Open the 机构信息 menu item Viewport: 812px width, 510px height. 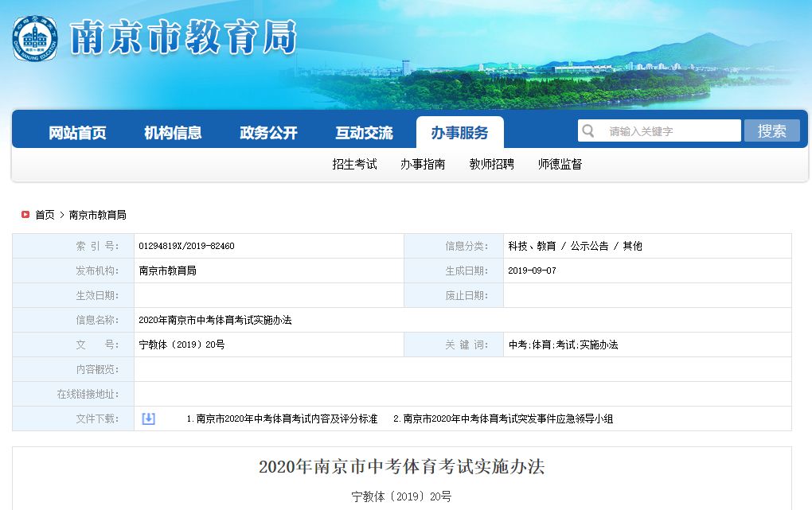172,132
